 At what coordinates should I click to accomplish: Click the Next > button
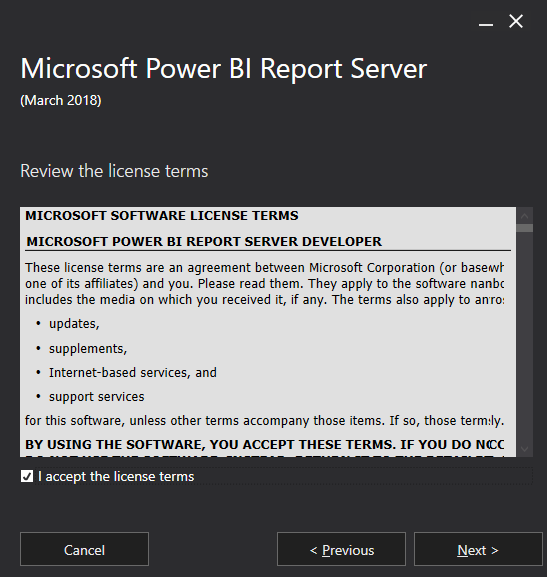(x=478, y=549)
